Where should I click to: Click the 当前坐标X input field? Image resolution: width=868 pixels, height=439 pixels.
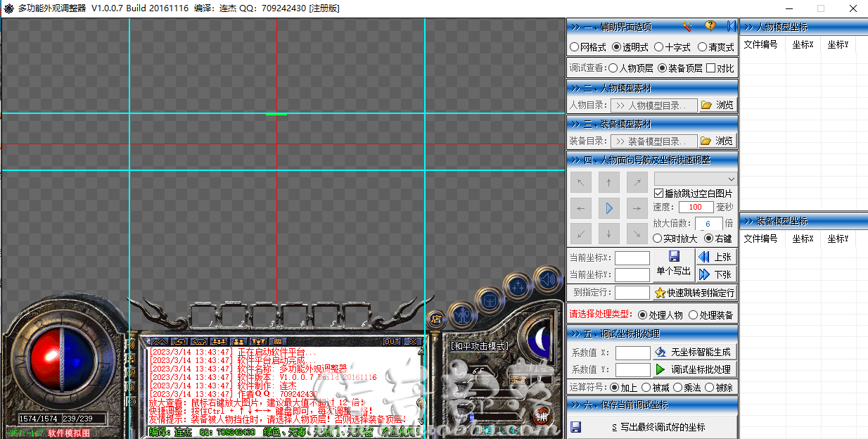(632, 258)
